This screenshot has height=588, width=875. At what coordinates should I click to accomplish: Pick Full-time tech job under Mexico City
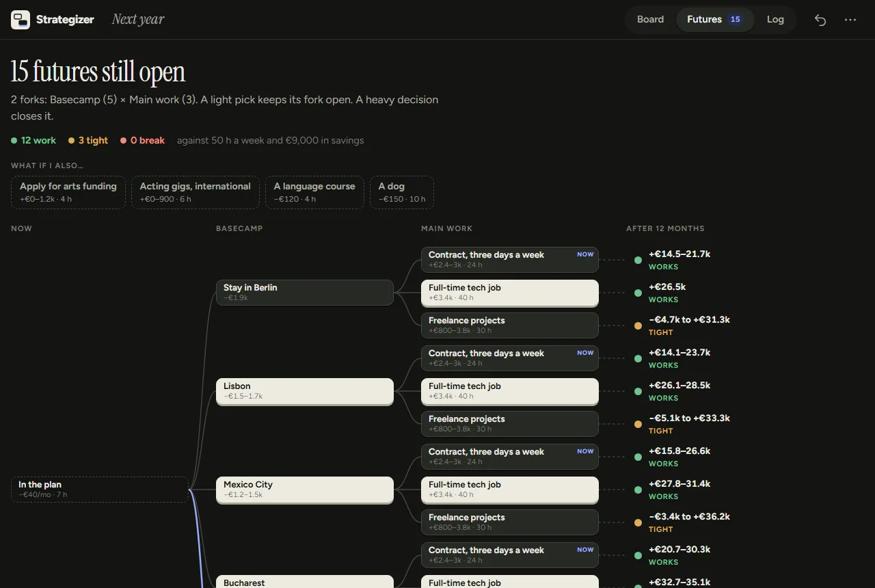click(x=510, y=490)
